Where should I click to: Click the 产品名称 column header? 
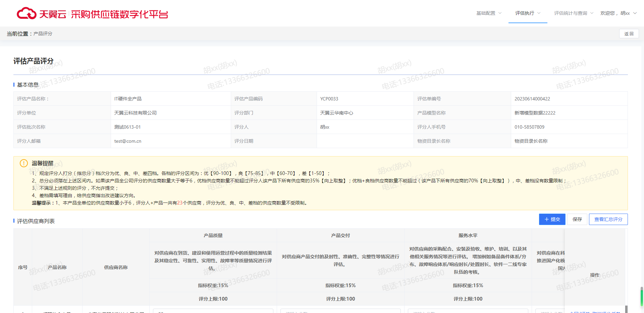57,267
